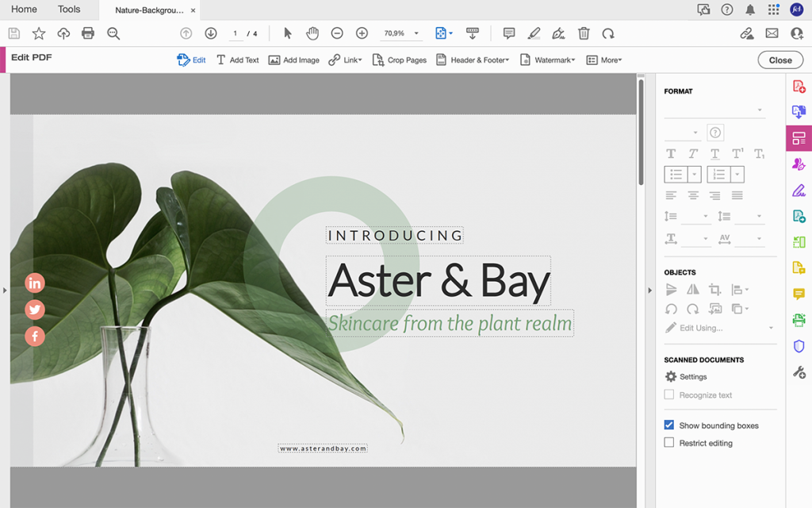
Task: Open the Add Image tool
Action: [293, 60]
